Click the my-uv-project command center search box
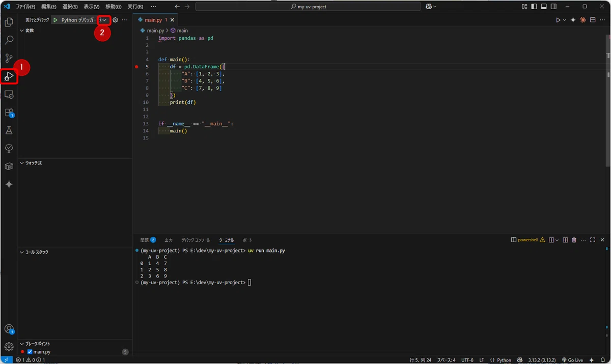 point(308,7)
